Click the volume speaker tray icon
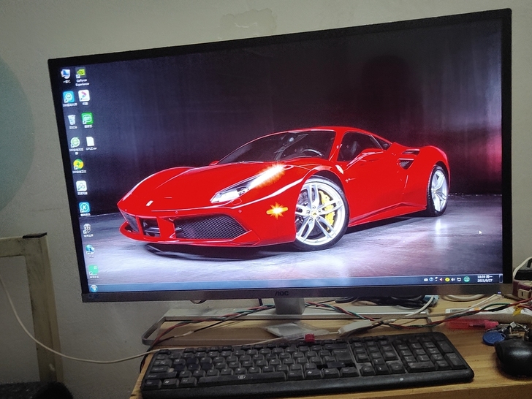 coord(455,279)
